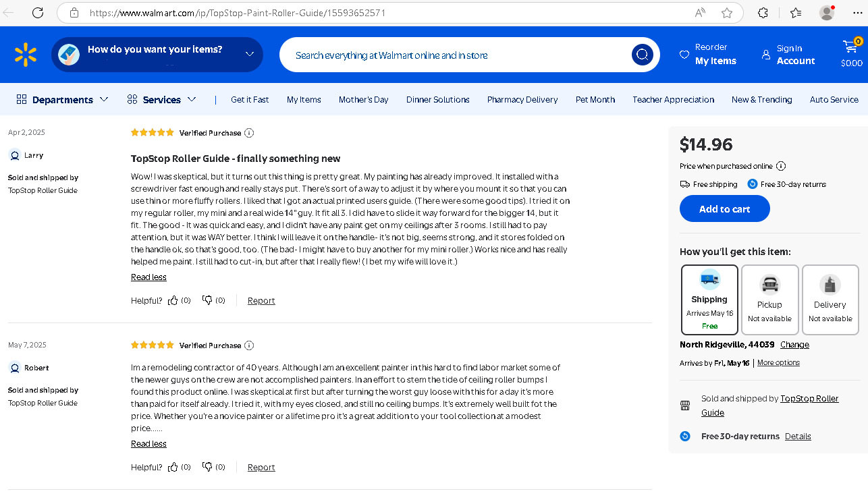Open the Get it Fast nav item
This screenshot has height=504, width=868.
pyautogui.click(x=249, y=100)
